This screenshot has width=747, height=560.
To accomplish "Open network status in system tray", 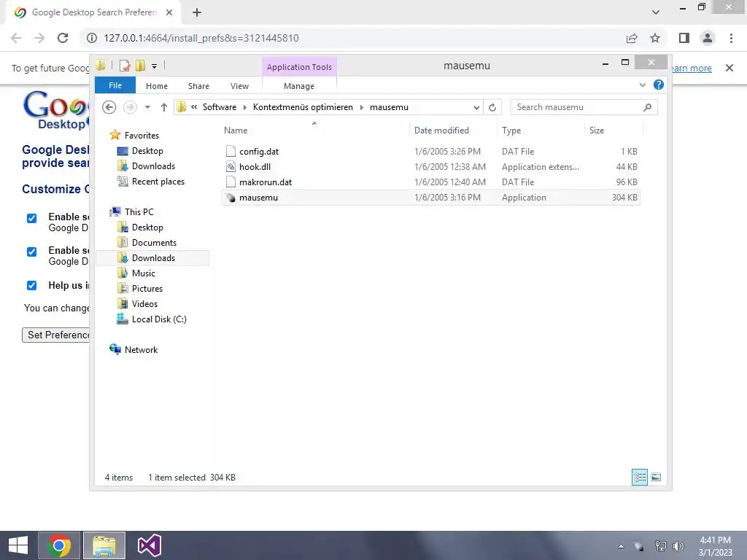I will click(660, 545).
